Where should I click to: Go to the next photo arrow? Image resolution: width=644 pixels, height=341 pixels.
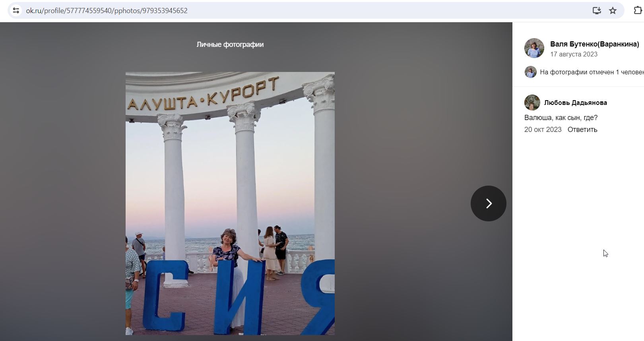pos(488,203)
